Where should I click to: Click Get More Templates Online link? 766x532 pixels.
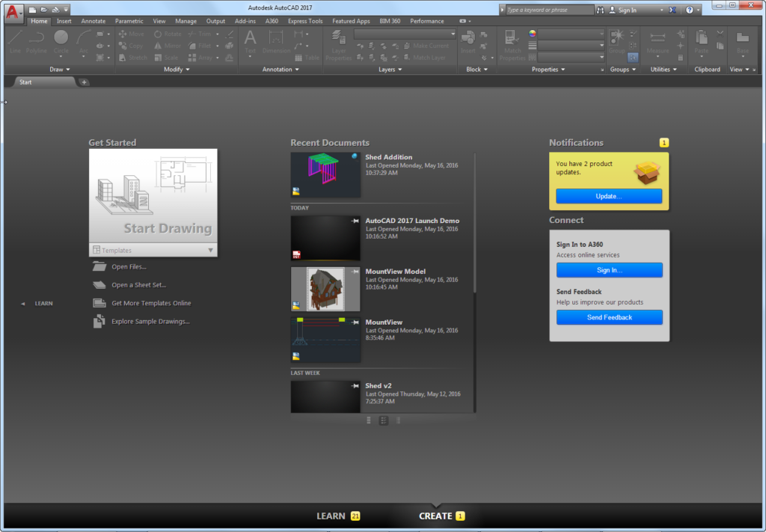pos(151,303)
